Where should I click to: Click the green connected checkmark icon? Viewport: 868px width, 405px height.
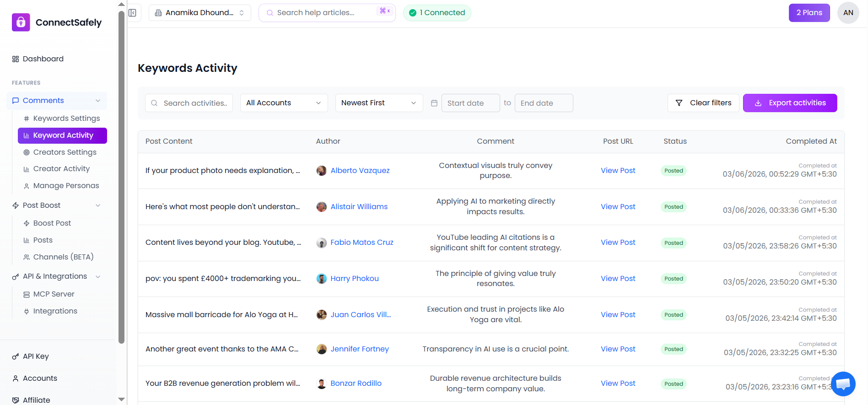click(x=413, y=13)
